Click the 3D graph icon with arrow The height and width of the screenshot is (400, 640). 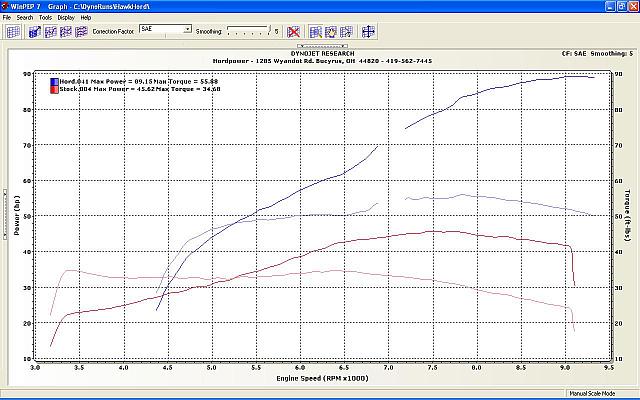click(x=35, y=31)
